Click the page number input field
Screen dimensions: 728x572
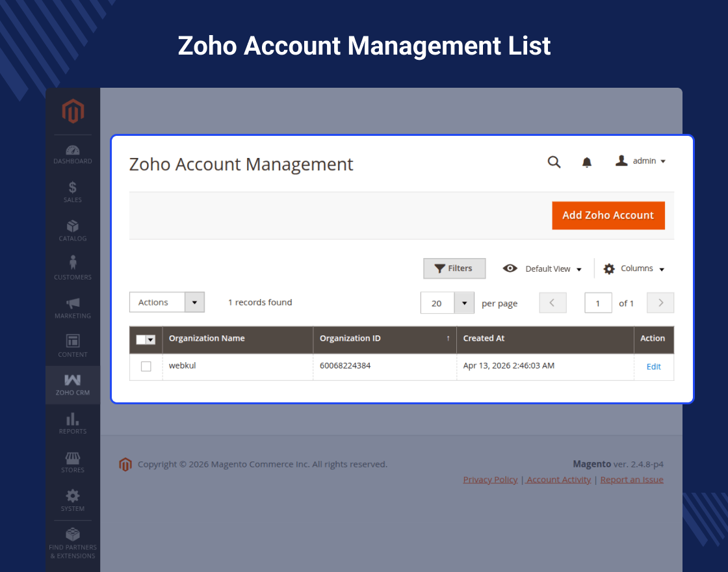598,303
